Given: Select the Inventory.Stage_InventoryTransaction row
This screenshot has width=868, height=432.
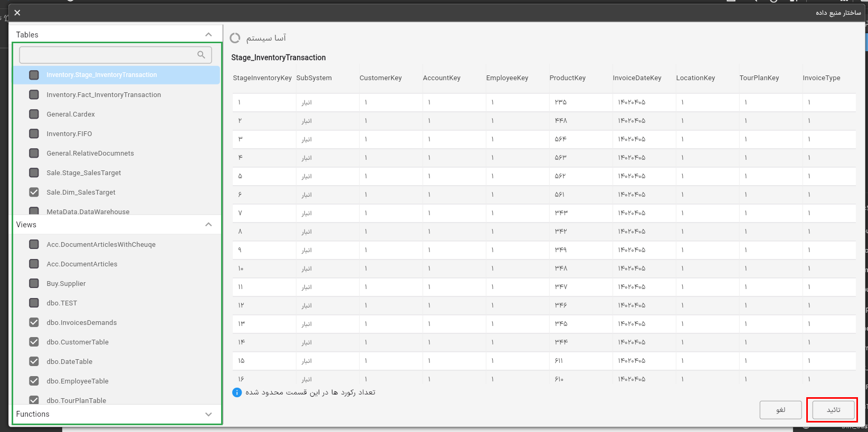Looking at the screenshot, I should [117, 75].
